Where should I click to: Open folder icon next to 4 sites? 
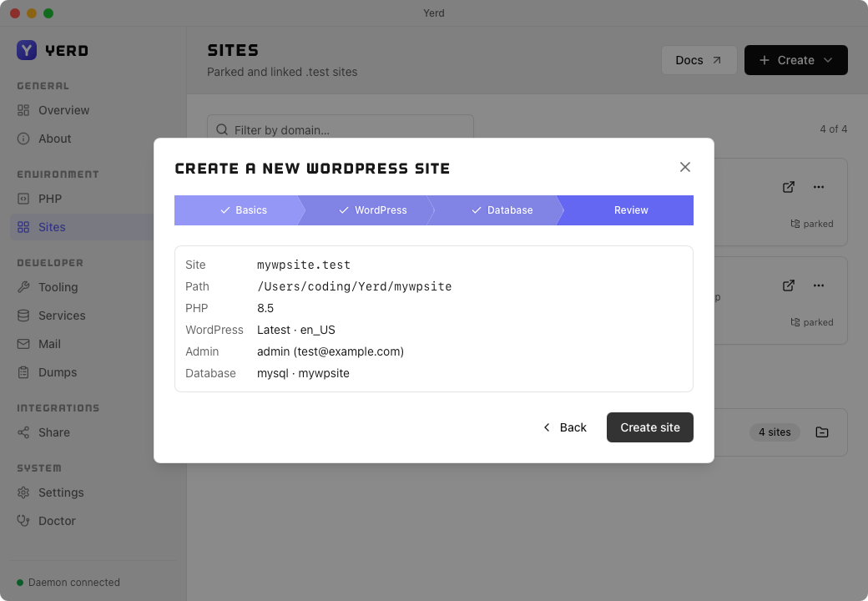click(x=822, y=432)
